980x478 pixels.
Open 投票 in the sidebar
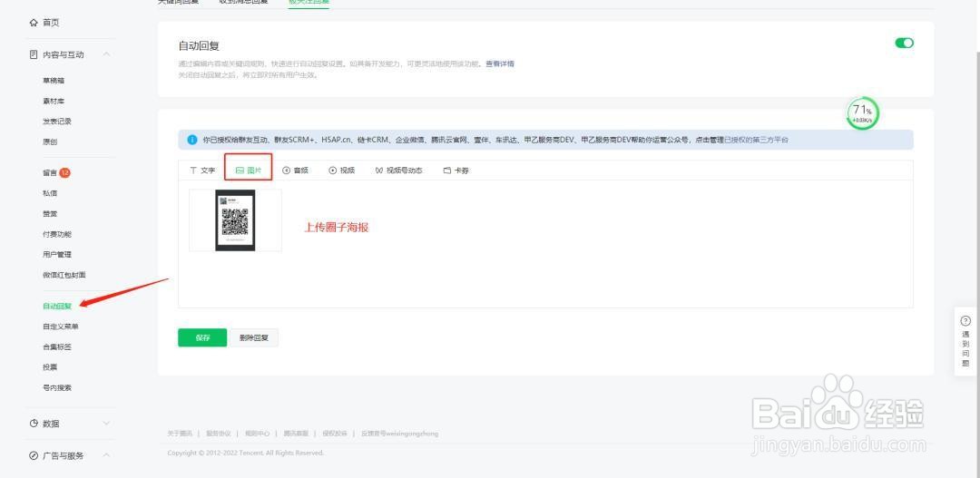coord(50,367)
